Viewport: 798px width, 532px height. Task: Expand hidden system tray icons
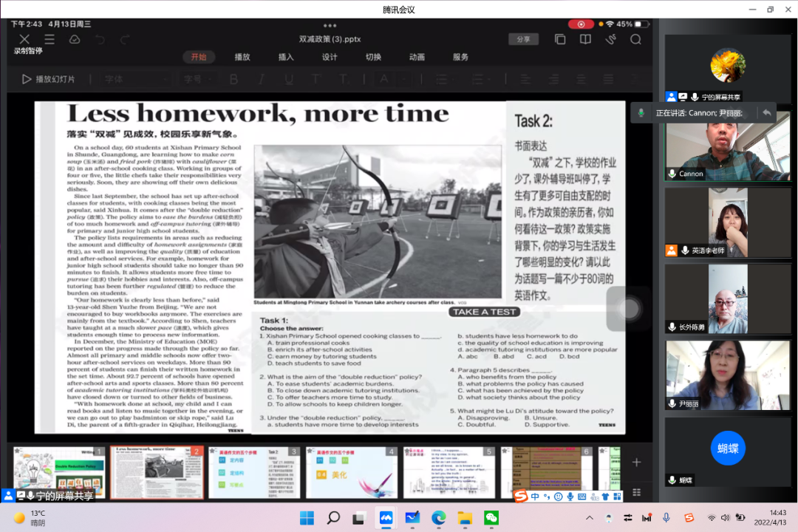(590, 518)
